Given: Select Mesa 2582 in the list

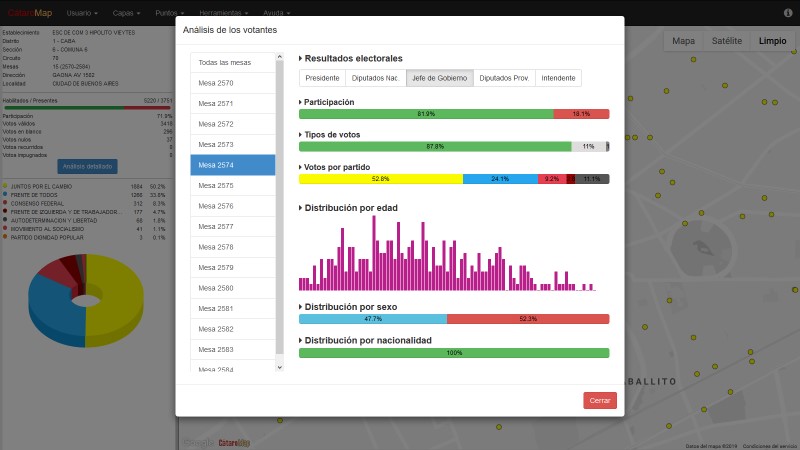Looking at the screenshot, I should (233, 329).
